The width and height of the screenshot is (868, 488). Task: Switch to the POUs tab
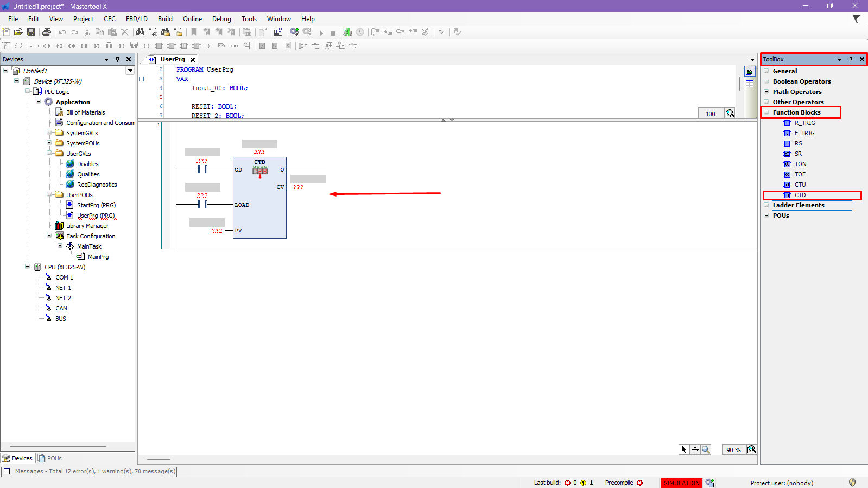coord(50,458)
